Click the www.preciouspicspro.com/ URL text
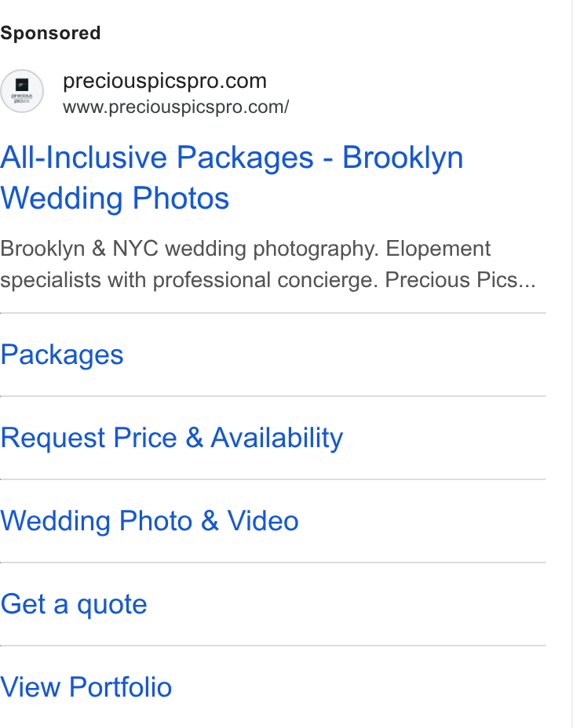Screen dimensions: 573x728 [176, 107]
